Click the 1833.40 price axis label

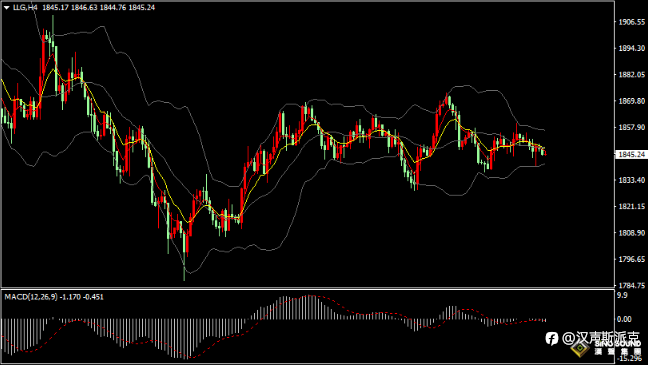(x=631, y=180)
